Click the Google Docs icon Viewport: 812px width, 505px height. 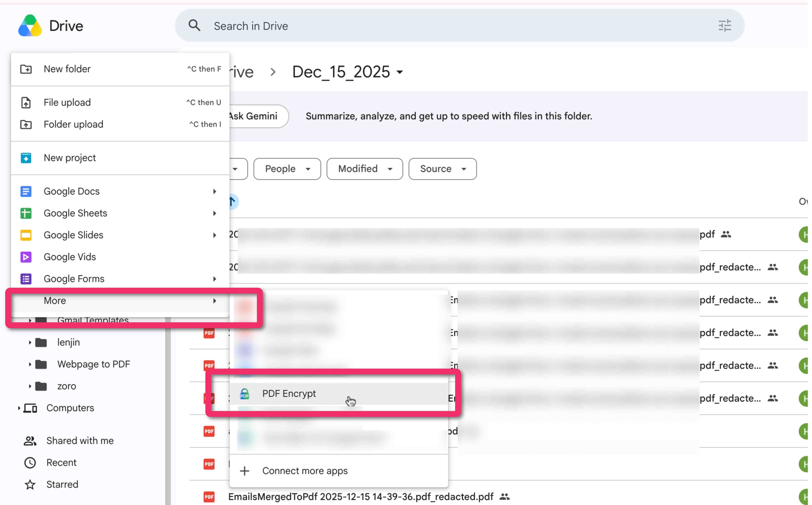pyautogui.click(x=26, y=191)
